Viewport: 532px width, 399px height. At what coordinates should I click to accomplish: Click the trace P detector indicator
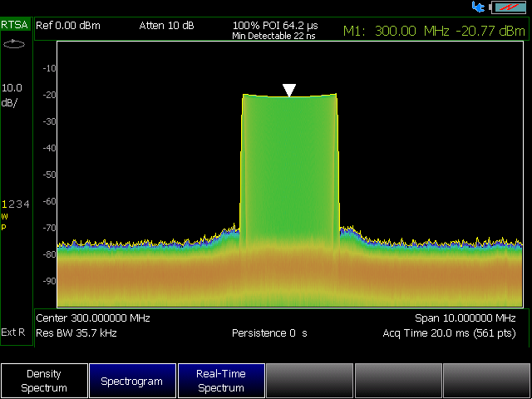click(x=3, y=227)
